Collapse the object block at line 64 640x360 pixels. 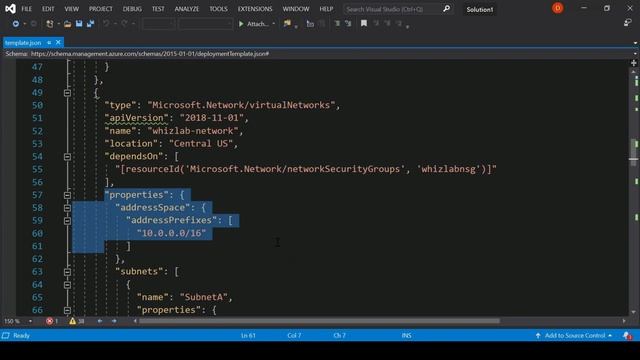[67, 285]
